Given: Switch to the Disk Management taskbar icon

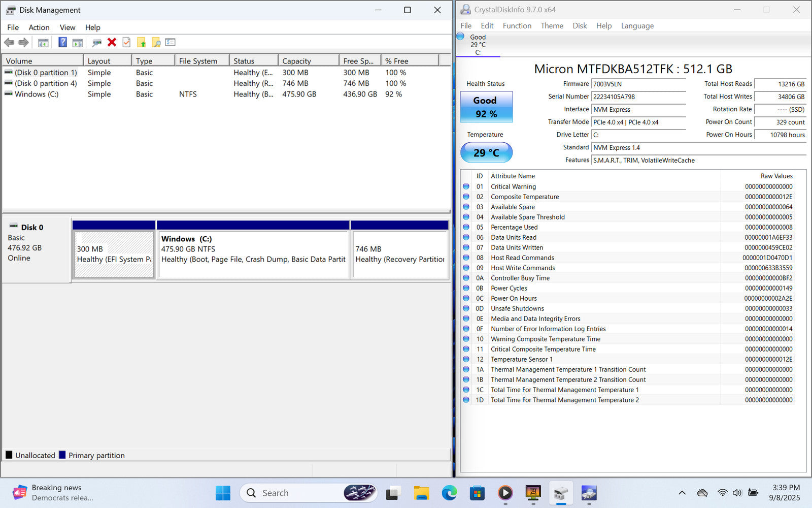Looking at the screenshot, I should 561,493.
